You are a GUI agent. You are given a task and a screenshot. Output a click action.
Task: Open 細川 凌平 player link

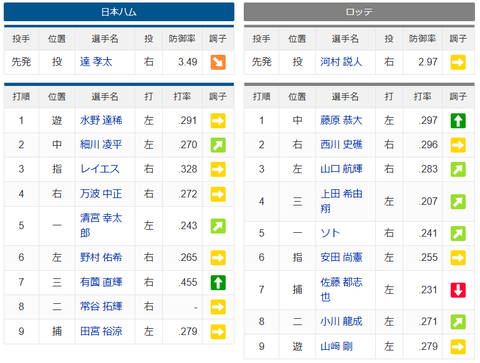(x=101, y=145)
